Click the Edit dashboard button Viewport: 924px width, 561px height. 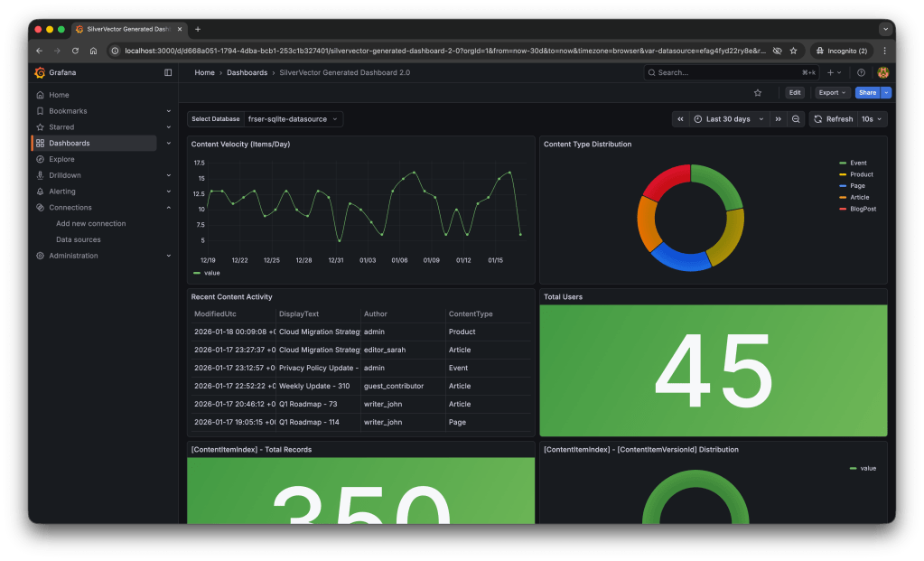pyautogui.click(x=794, y=92)
